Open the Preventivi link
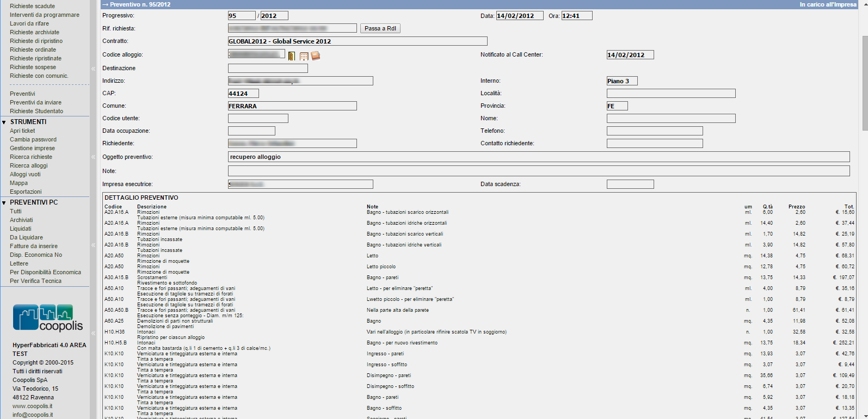Viewport: 868px width, 419px height. pos(22,94)
